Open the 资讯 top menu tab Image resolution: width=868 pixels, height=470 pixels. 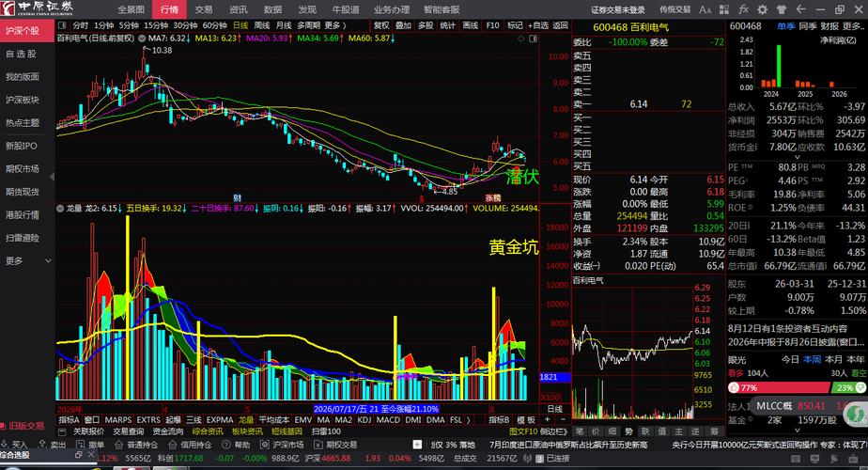point(238,9)
